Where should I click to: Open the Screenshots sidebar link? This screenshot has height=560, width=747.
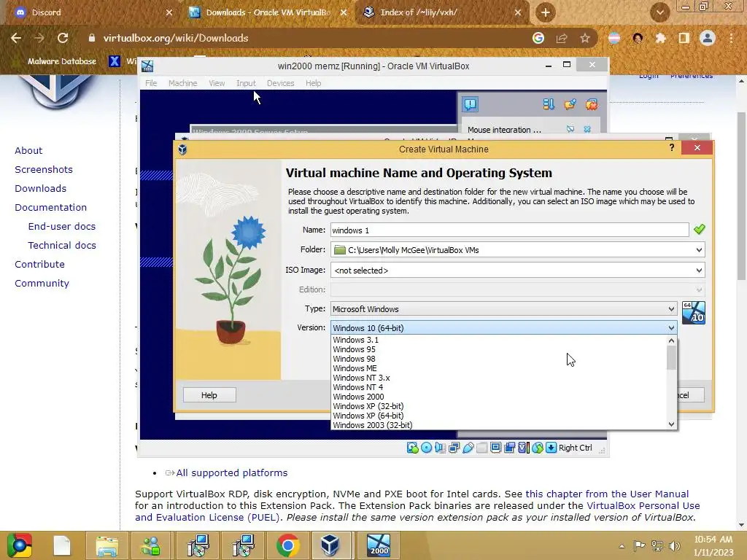click(x=44, y=169)
